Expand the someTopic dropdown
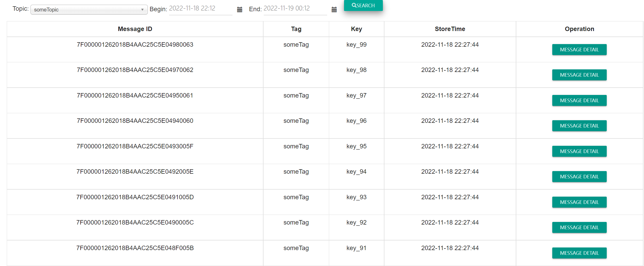This screenshot has height=266, width=644. coord(89,10)
